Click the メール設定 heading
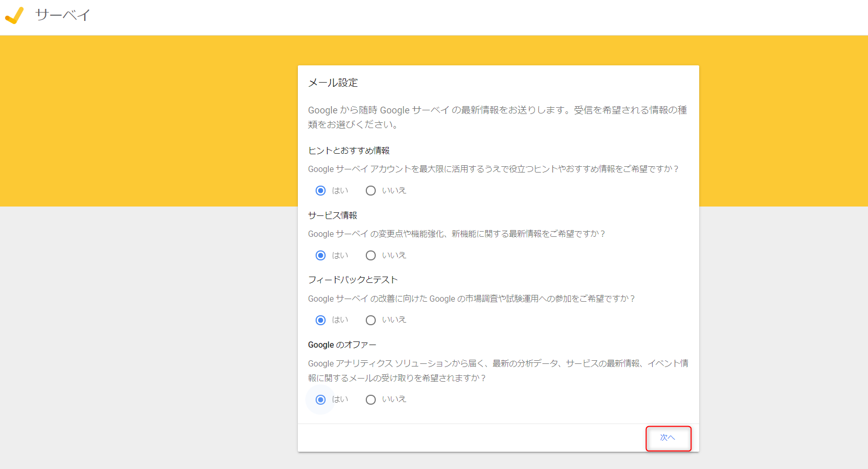 333,83
